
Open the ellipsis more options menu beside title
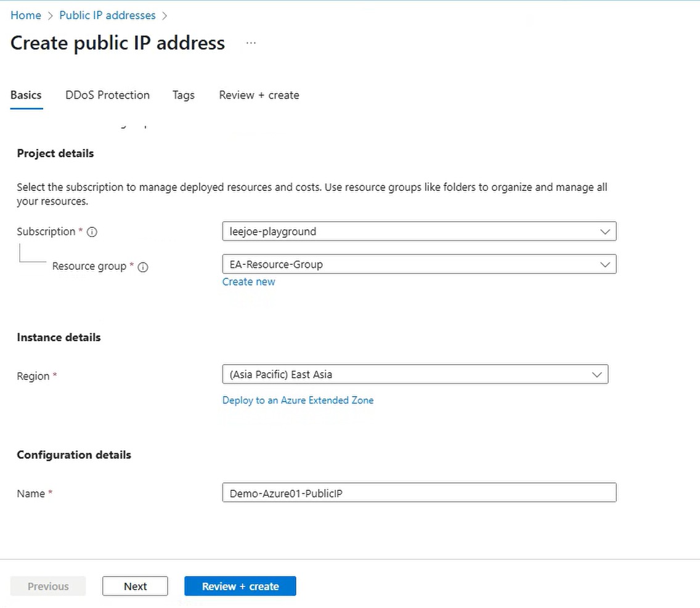click(x=251, y=43)
